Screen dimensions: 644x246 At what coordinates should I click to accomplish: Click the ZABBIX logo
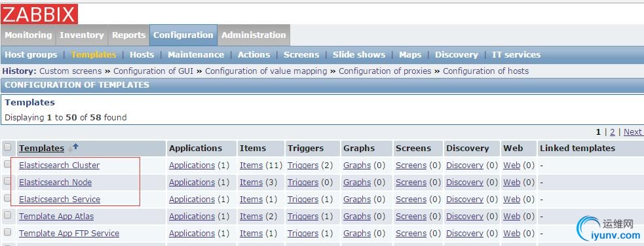pos(39,14)
